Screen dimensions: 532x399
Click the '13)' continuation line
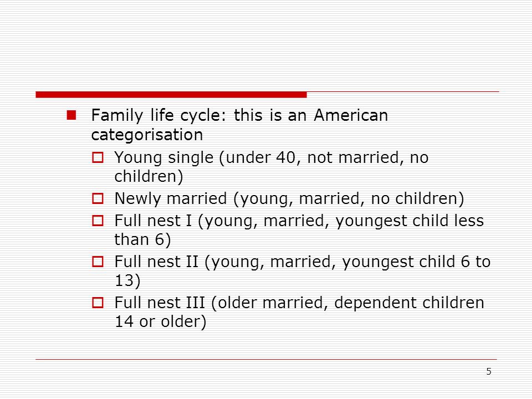127,280
